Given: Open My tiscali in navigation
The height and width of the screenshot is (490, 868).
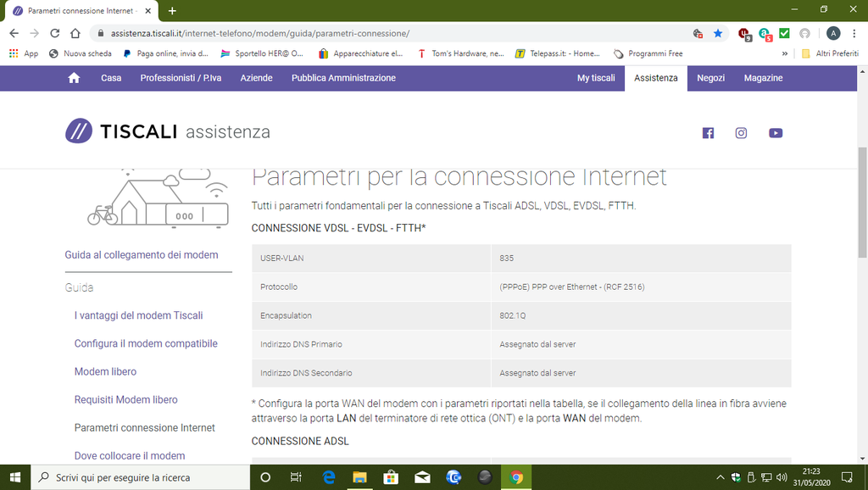Looking at the screenshot, I should tap(596, 78).
